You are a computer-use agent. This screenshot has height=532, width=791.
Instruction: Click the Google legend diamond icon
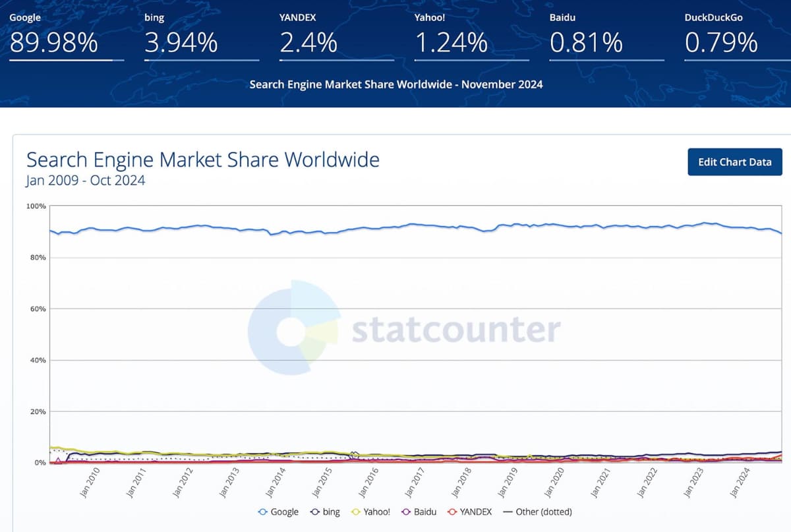pyautogui.click(x=263, y=512)
